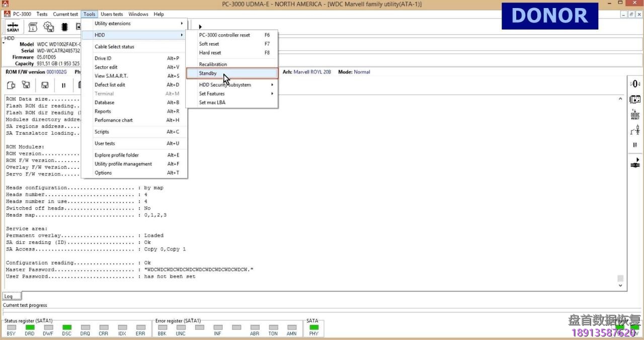This screenshot has width=644, height=340.
Task: Click the power switch schematic icon
Action: pos(635,130)
